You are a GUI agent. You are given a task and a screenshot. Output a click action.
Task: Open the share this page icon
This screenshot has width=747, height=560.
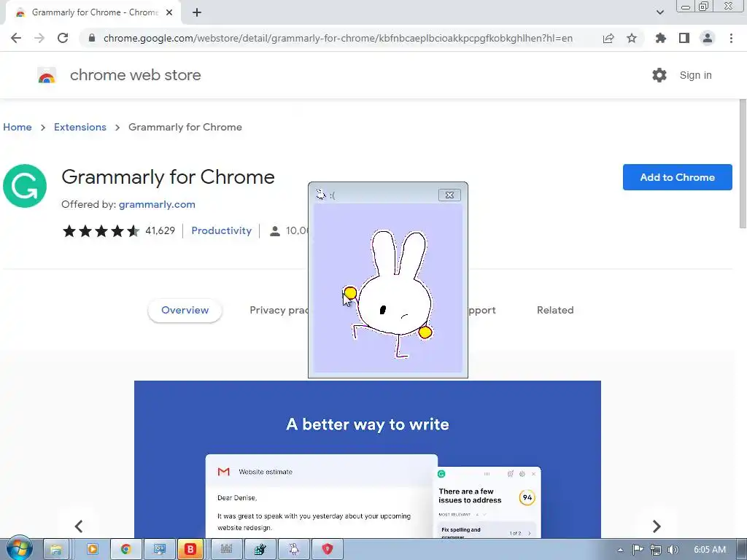coord(608,38)
